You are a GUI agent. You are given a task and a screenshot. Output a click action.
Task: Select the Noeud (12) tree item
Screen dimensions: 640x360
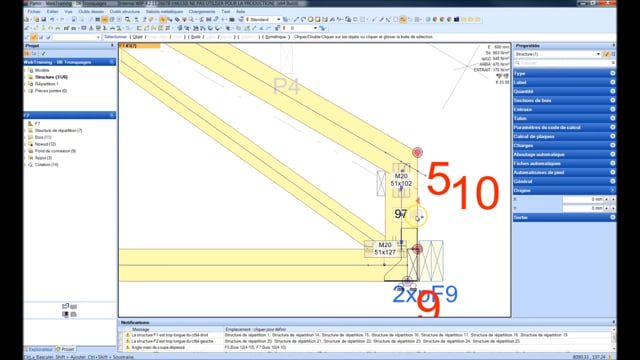coord(45,144)
